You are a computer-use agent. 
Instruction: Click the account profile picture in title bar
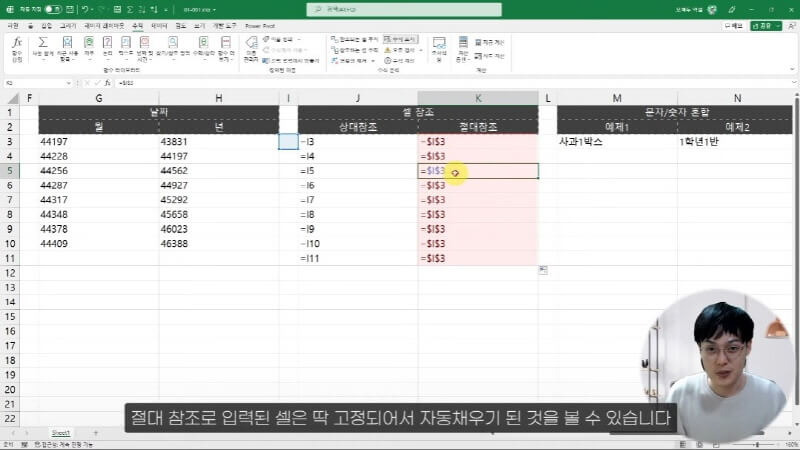pos(712,9)
